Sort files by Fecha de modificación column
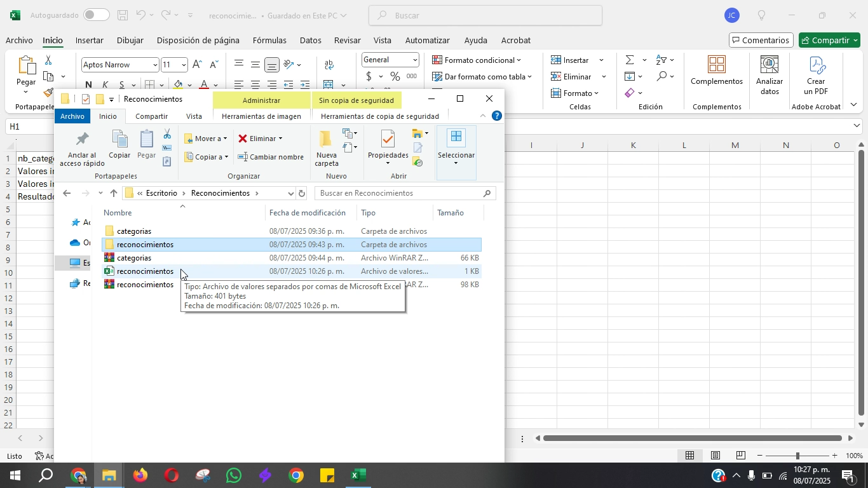This screenshot has width=868, height=488. point(308,213)
